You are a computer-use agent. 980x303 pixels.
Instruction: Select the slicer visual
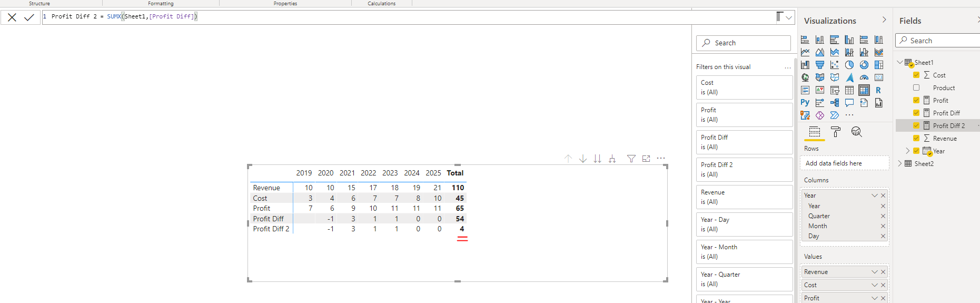(x=835, y=90)
